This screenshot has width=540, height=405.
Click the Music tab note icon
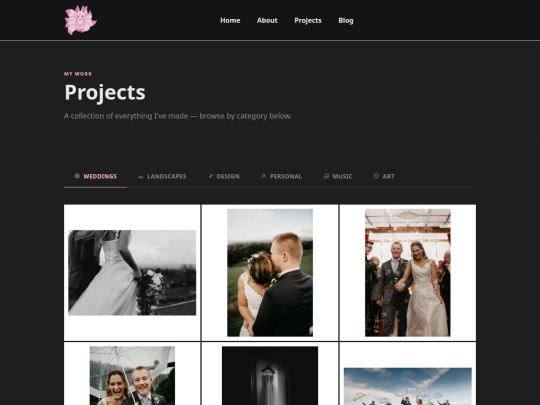(x=326, y=176)
